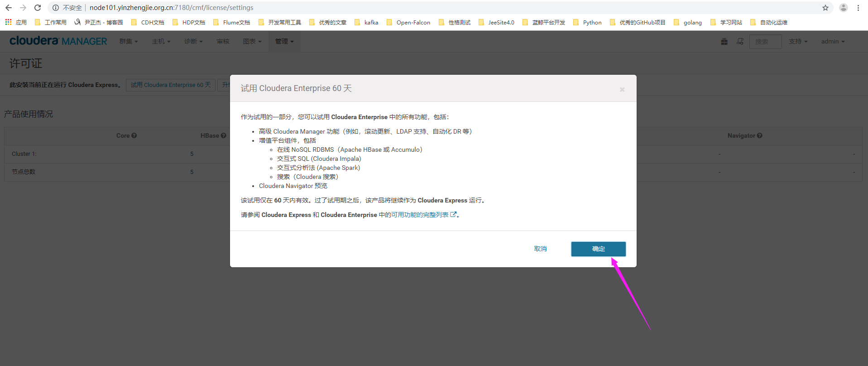Cancel the dialog with 取消
The width and height of the screenshot is (868, 366).
tap(540, 249)
